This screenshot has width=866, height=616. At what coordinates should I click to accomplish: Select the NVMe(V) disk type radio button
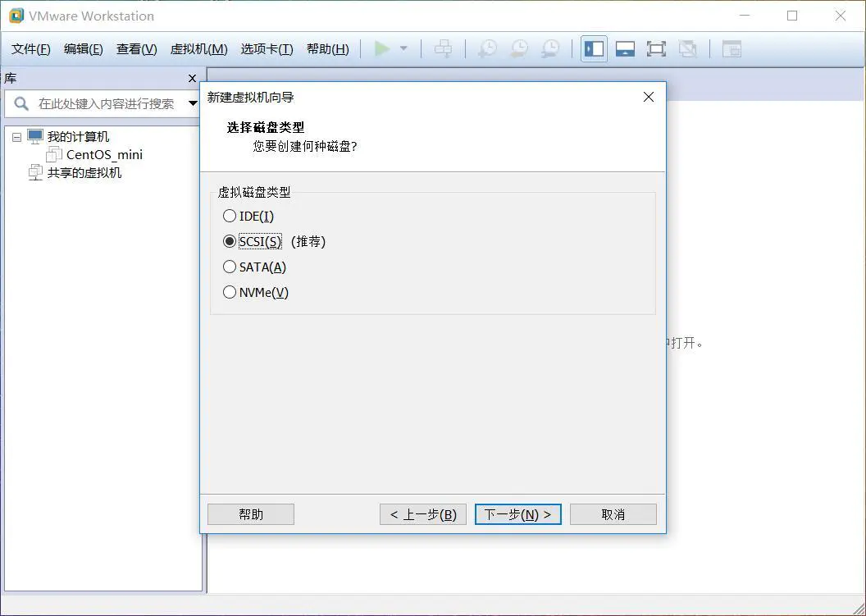pyautogui.click(x=229, y=292)
